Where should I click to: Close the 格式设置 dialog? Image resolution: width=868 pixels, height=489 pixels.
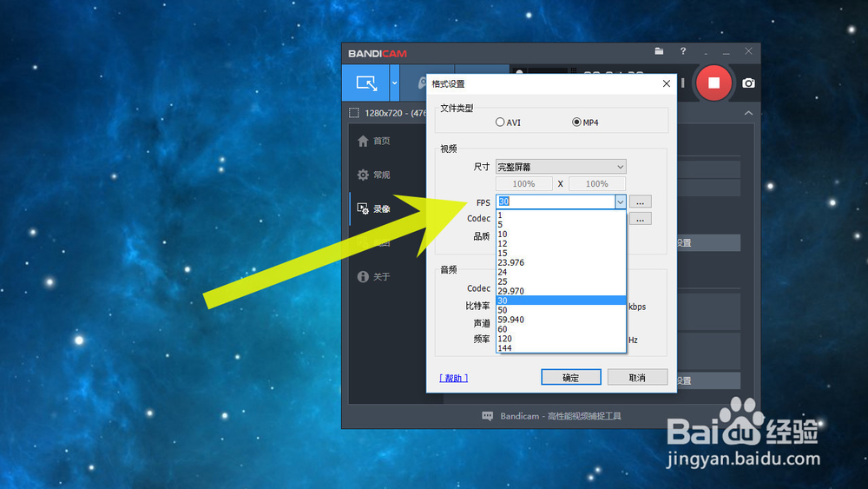(667, 83)
